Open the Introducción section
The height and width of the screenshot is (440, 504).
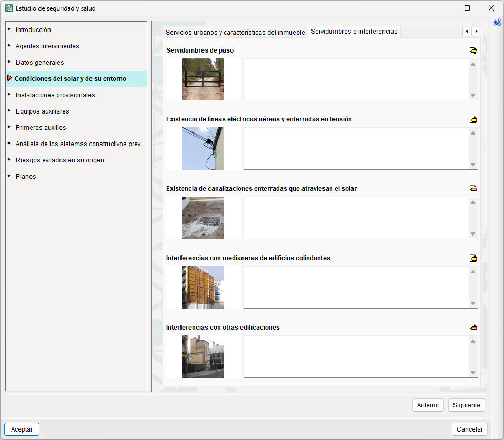click(x=33, y=30)
